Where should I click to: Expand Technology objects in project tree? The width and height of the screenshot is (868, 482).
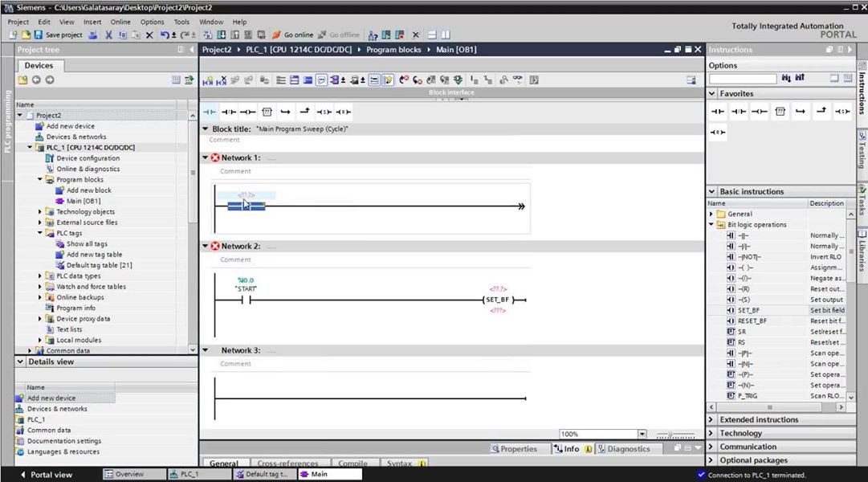40,211
